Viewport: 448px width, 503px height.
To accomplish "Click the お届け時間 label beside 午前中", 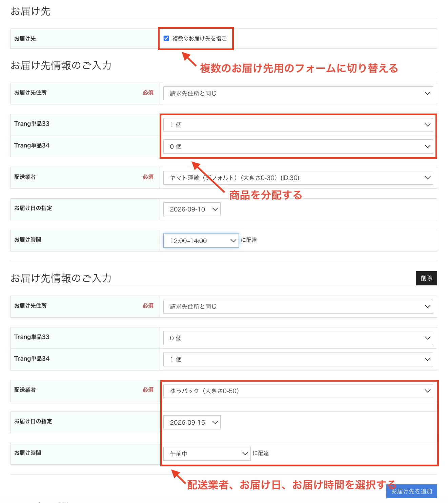I will point(28,453).
